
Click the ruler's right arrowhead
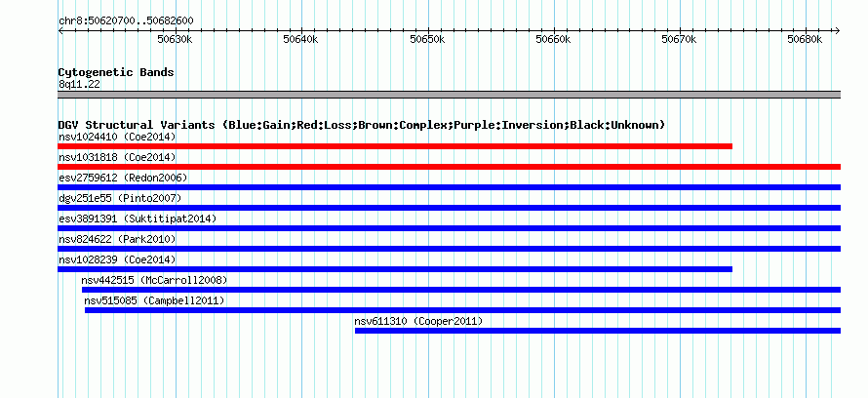pyautogui.click(x=837, y=31)
